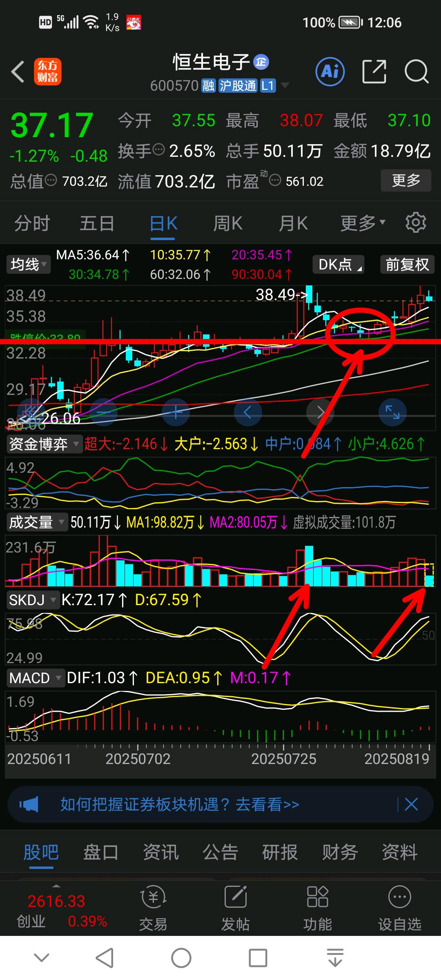Image resolution: width=441 pixels, height=980 pixels.
Task: Expand 更多 chart period dropdown
Action: tap(363, 223)
